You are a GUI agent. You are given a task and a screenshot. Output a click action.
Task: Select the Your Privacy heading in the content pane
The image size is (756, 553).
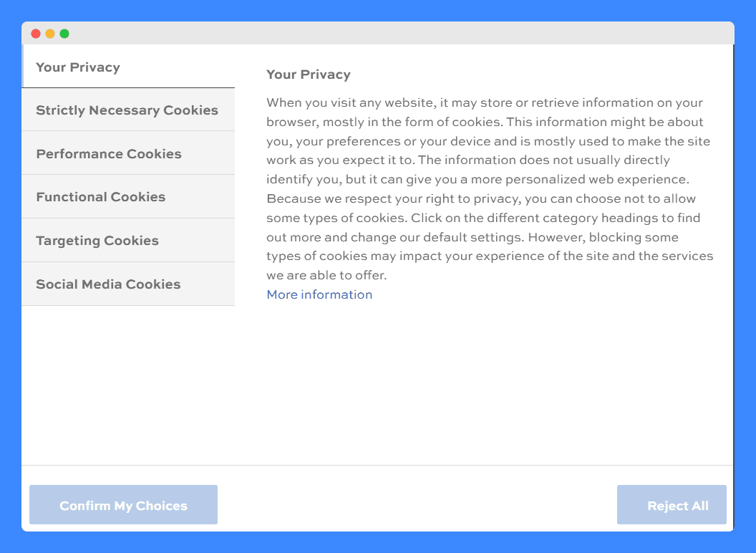[x=309, y=74]
